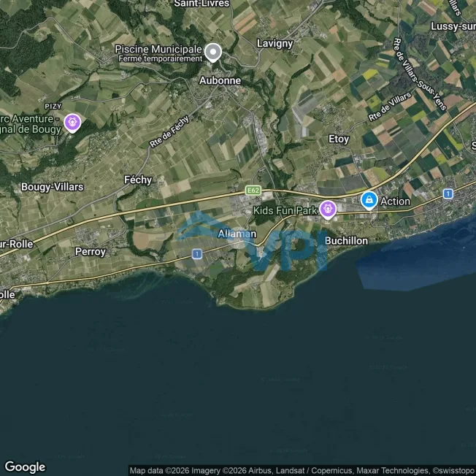Open the Kids Fun Park purple marker

(x=328, y=210)
